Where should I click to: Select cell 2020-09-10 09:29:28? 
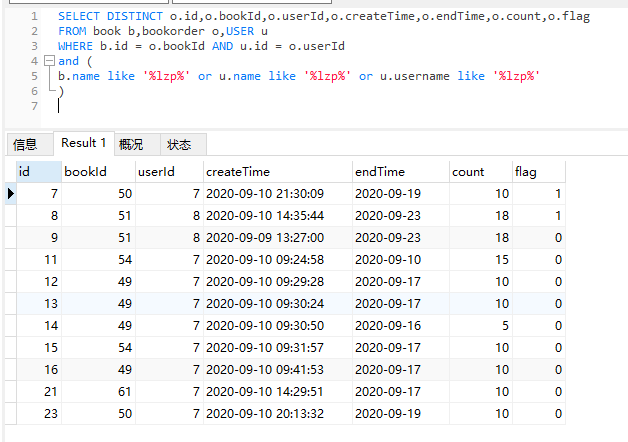click(x=278, y=282)
